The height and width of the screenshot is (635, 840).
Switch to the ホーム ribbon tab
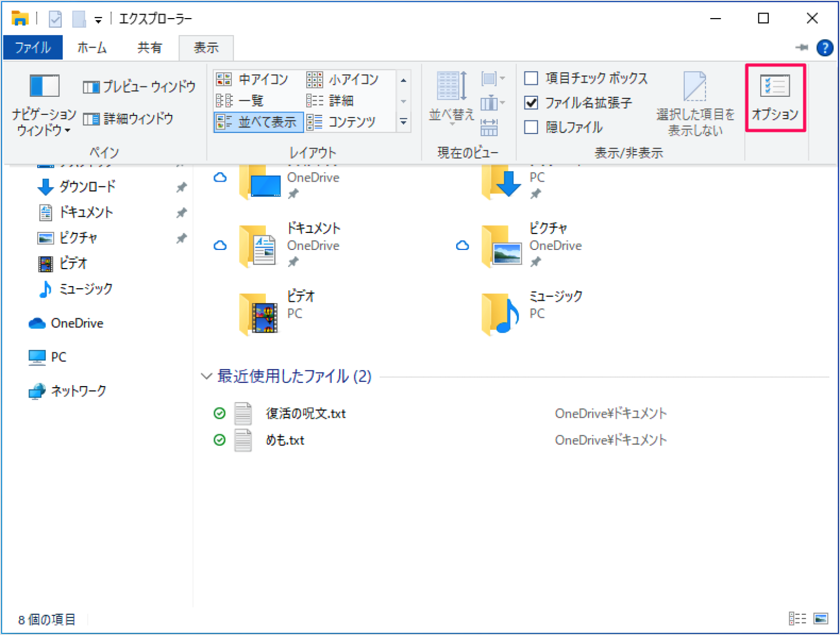92,48
